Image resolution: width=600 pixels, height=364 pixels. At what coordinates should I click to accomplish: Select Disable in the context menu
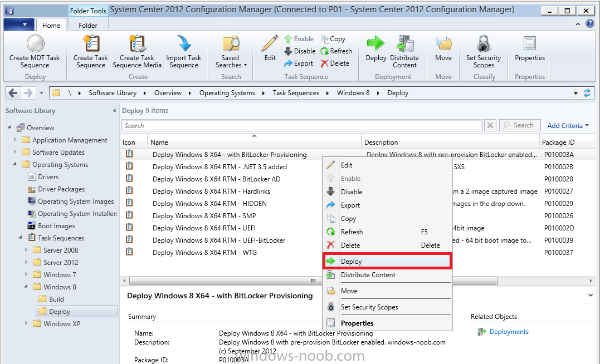(x=387, y=192)
